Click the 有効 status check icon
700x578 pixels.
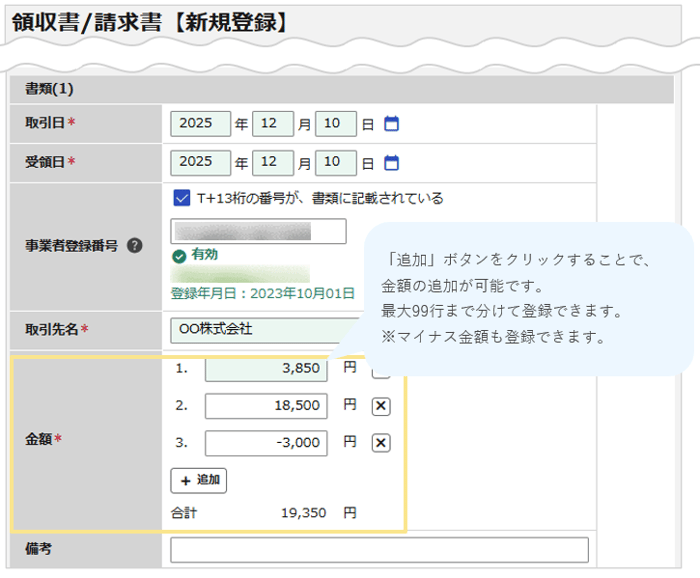[x=179, y=257]
